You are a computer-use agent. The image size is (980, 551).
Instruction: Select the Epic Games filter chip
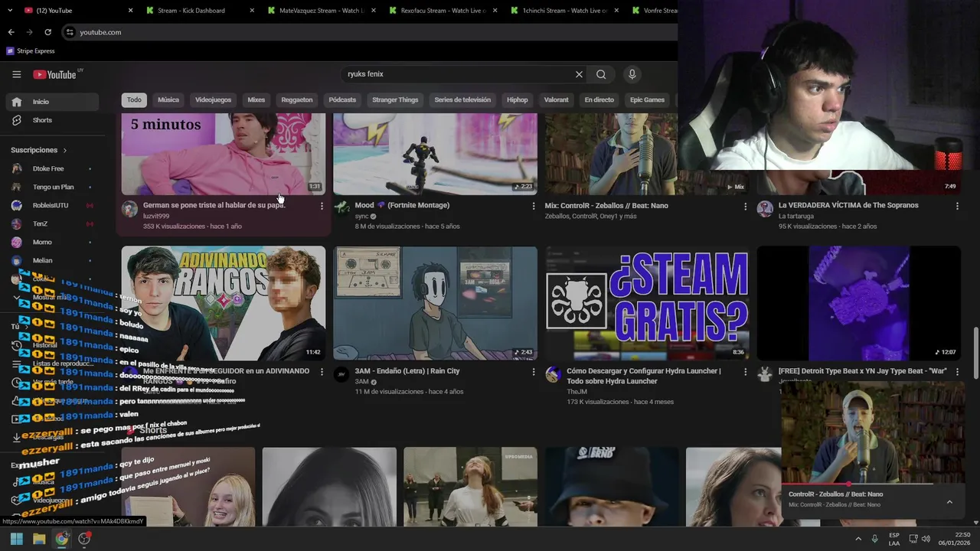point(647,100)
